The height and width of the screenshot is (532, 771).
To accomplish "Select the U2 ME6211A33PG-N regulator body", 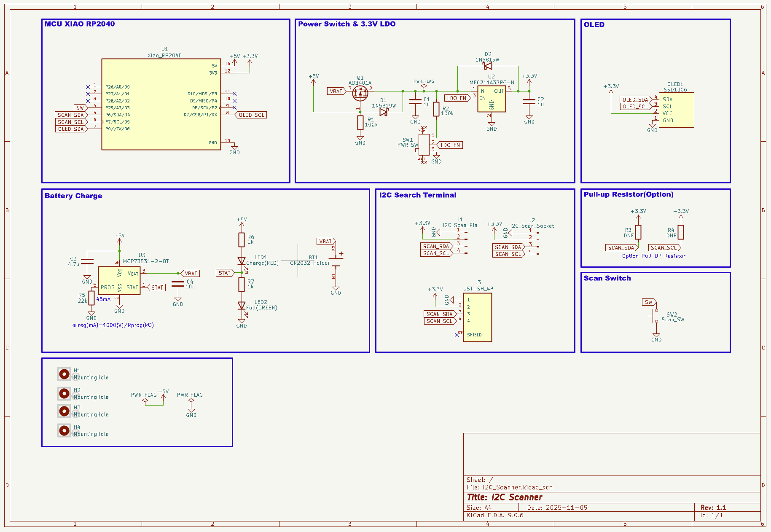I will tap(491, 99).
